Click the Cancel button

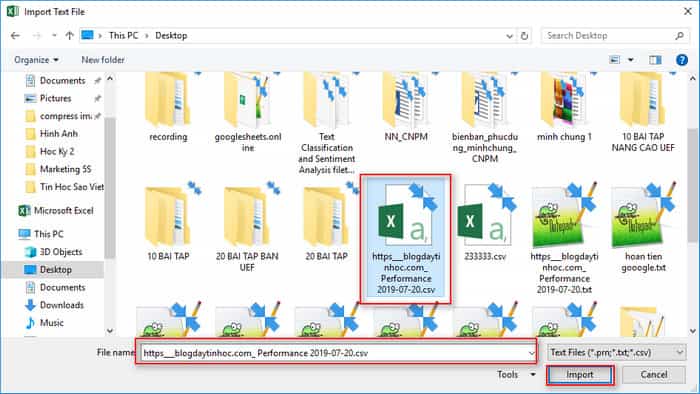[654, 375]
